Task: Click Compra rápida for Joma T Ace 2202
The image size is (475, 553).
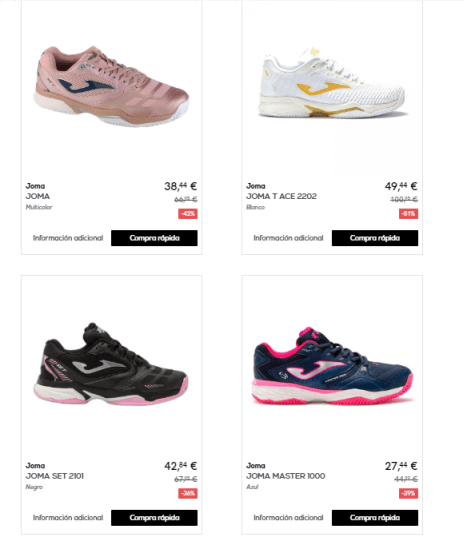Action: pos(375,238)
